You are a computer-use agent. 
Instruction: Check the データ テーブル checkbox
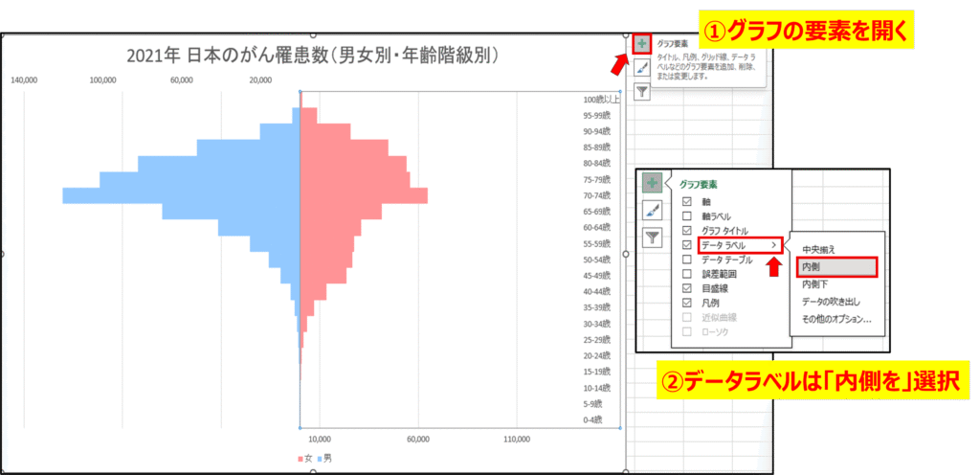click(x=686, y=260)
